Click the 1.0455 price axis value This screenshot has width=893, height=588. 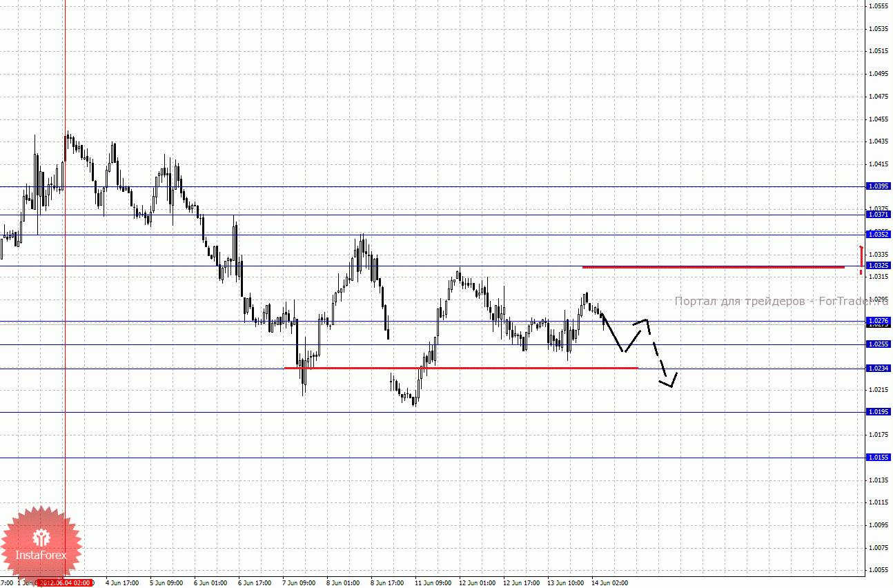pyautogui.click(x=879, y=119)
